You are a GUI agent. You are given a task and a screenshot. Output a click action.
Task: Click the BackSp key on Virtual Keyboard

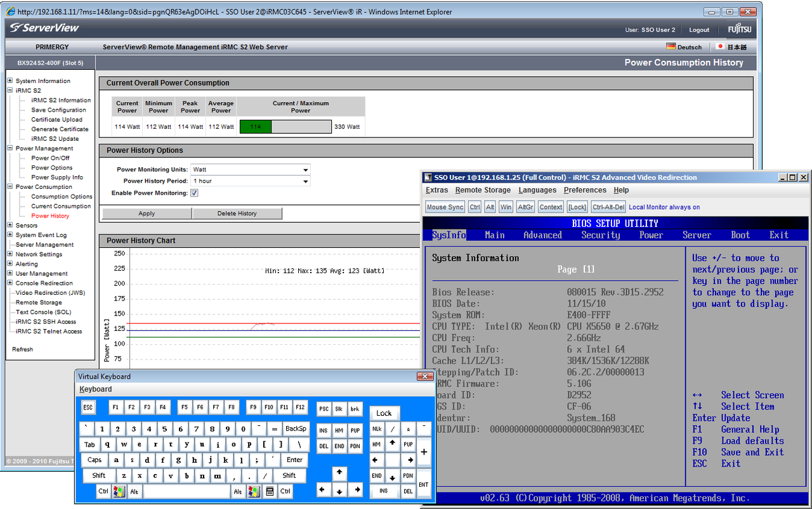tap(296, 428)
